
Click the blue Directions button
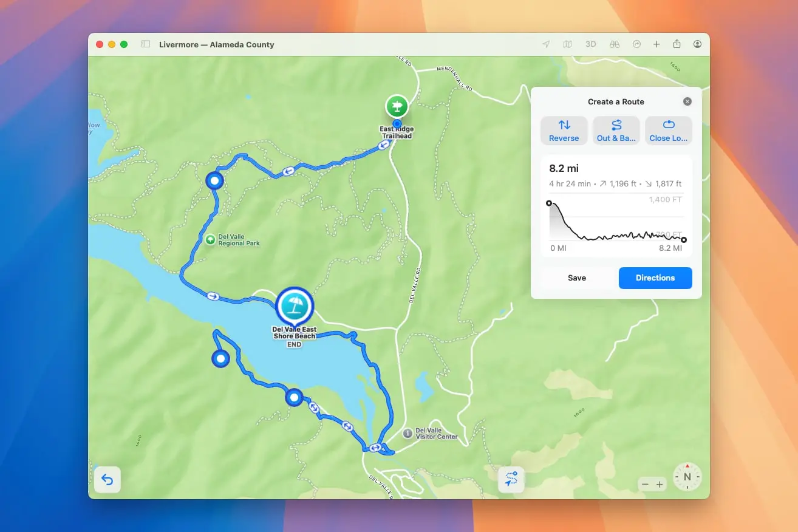[655, 278]
